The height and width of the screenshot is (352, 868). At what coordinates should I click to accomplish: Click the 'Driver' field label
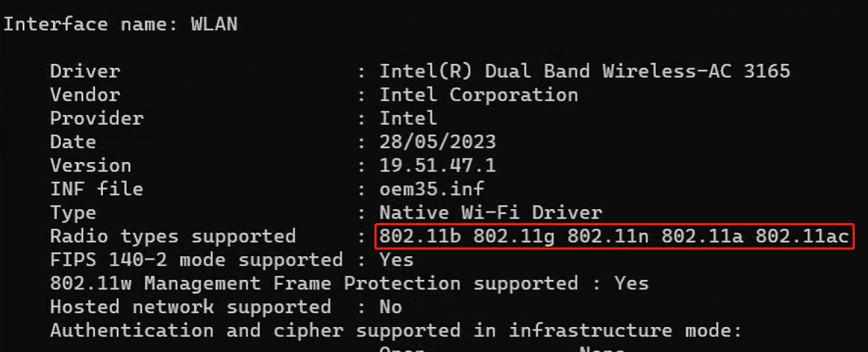pyautogui.click(x=85, y=71)
